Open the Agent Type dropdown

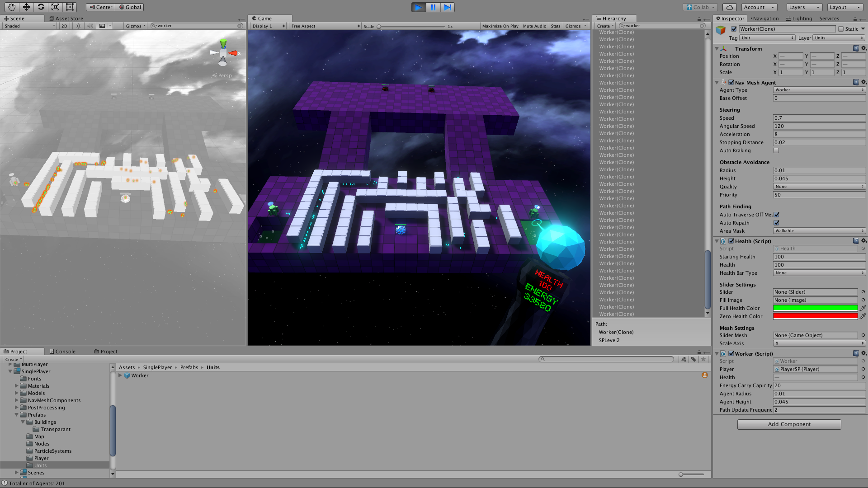pyautogui.click(x=819, y=90)
